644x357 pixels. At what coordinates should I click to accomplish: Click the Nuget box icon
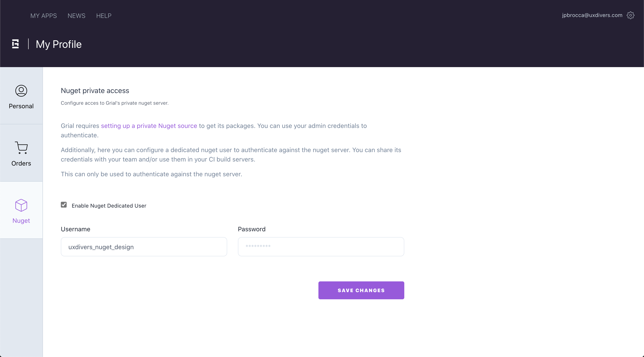21,205
